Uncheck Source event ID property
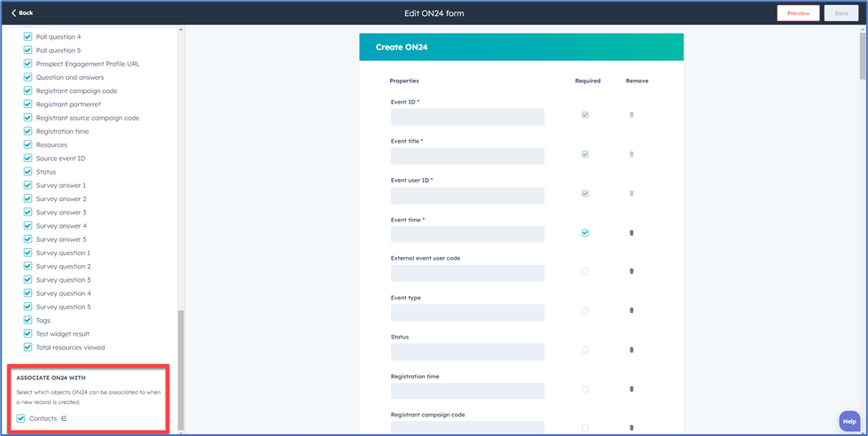 [27, 159]
